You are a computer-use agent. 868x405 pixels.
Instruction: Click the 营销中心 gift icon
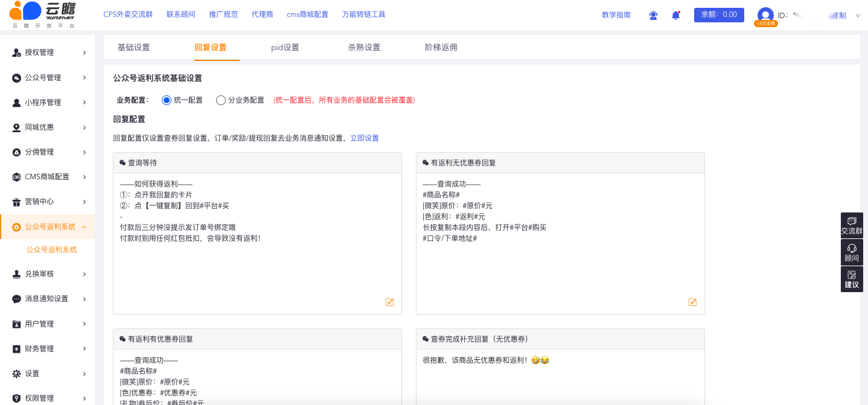point(17,202)
